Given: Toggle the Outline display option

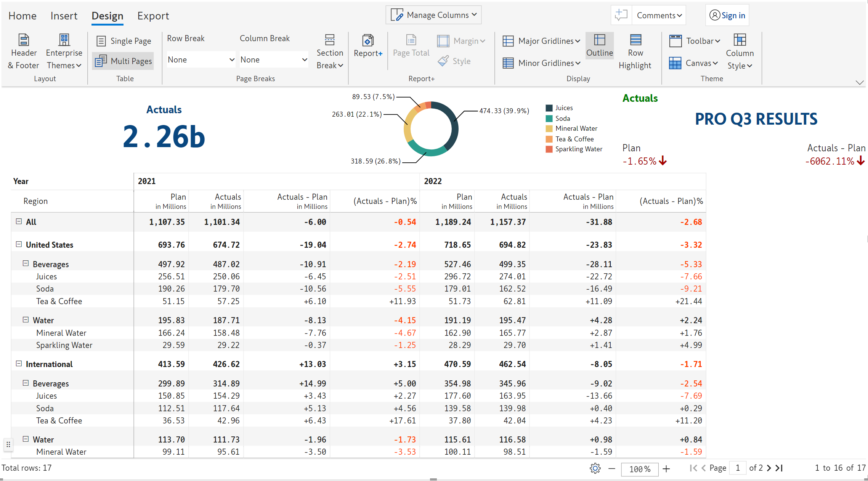Looking at the screenshot, I should click(600, 45).
